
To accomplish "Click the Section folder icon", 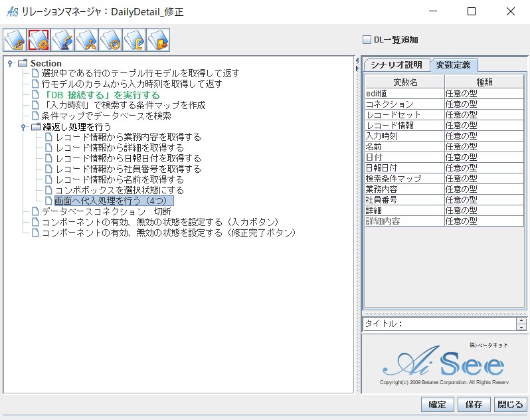I will pyautogui.click(x=23, y=63).
